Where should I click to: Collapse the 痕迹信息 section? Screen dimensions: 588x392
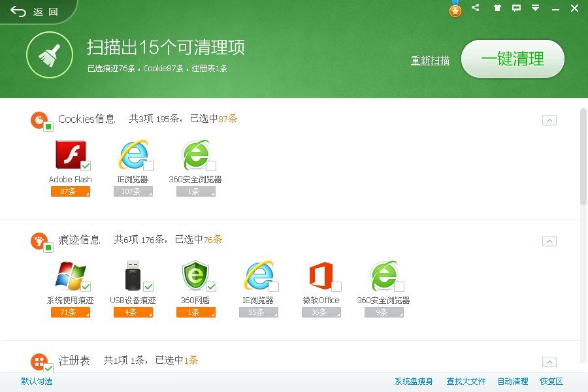pos(549,241)
